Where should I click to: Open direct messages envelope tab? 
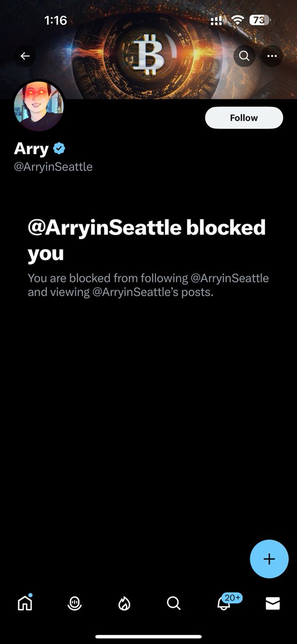[272, 604]
